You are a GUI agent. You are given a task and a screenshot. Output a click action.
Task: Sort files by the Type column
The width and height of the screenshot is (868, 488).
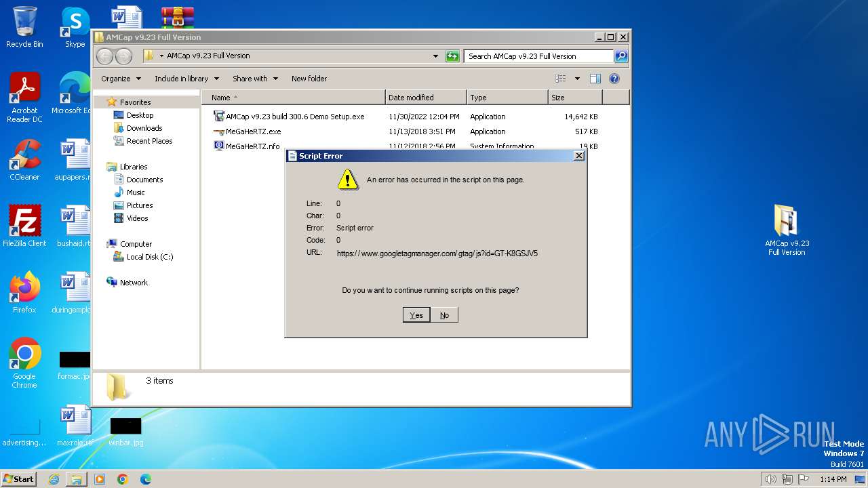coord(507,98)
